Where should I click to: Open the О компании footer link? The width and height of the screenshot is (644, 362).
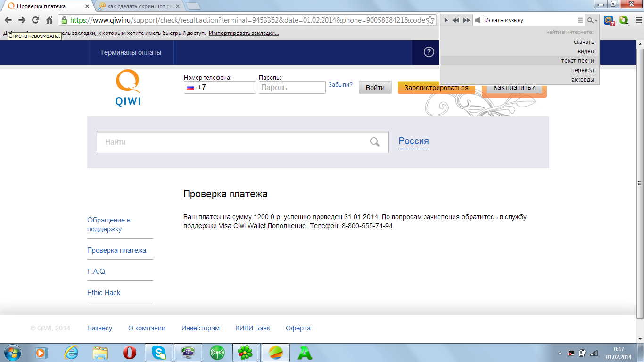[147, 328]
